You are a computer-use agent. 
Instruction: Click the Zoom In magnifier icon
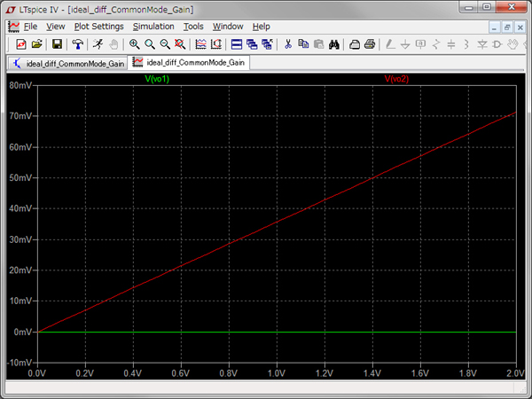point(134,44)
